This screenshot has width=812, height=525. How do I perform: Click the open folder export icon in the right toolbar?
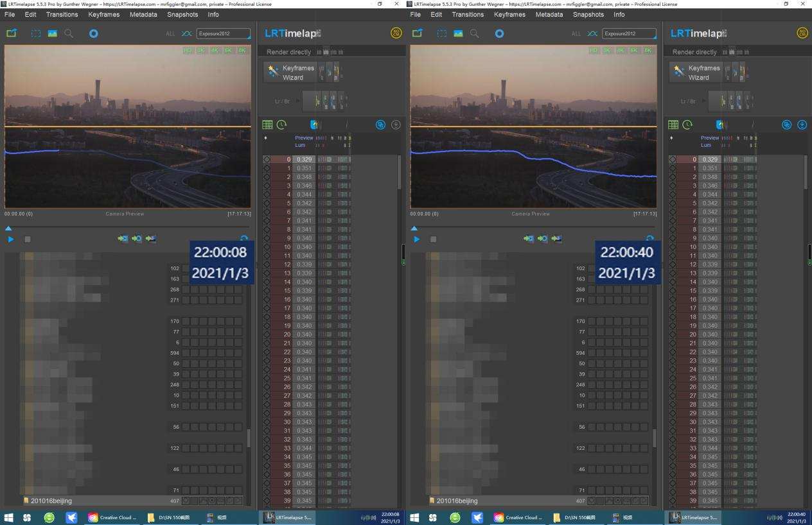[417, 33]
